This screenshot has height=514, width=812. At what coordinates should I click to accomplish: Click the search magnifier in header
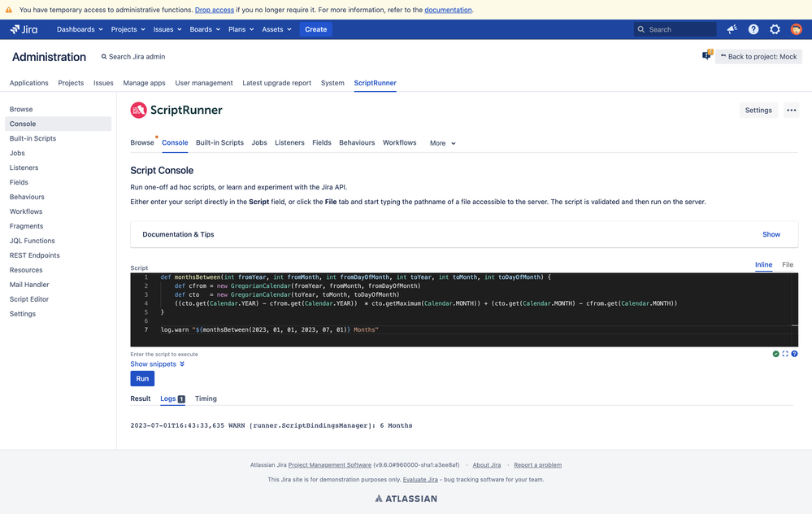(641, 29)
